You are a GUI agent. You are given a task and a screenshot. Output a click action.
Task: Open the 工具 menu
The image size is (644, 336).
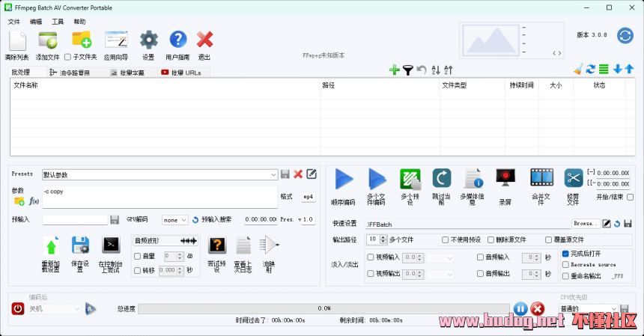click(58, 22)
